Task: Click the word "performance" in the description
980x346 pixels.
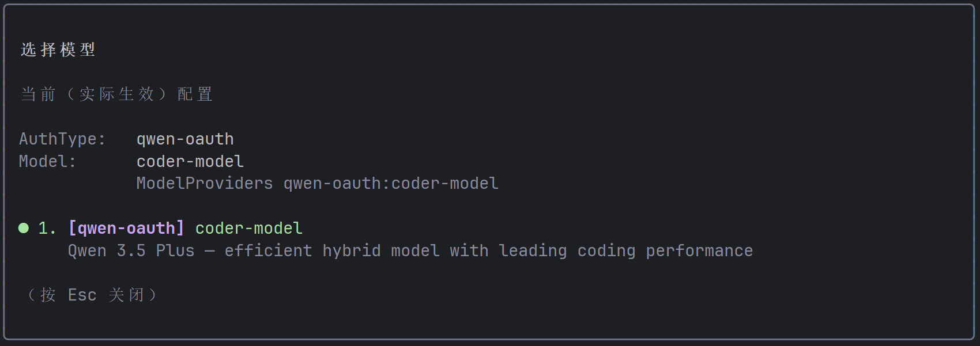Action: [699, 251]
